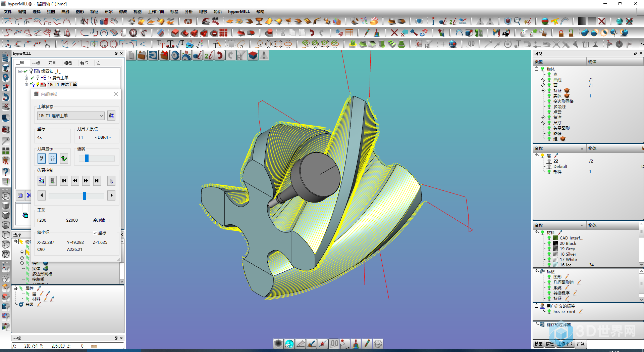The image size is (644, 352).
Task: Switch to the 特征 tab in hyperMILL browser
Action: (84, 63)
